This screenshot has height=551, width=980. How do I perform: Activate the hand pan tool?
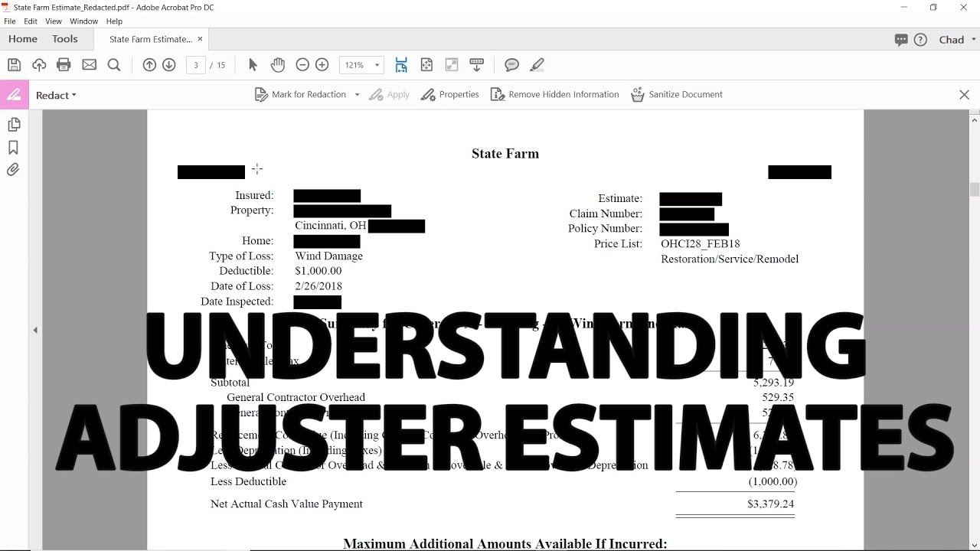[x=278, y=65]
